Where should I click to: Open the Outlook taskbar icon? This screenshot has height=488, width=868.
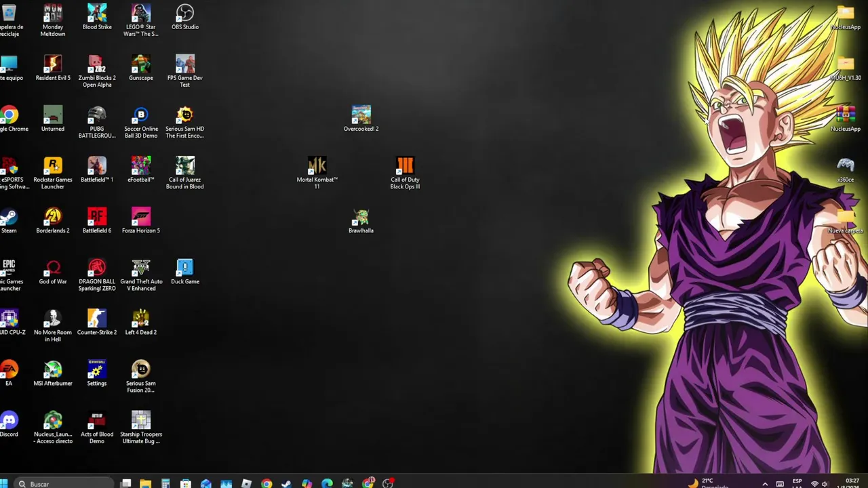[206, 483]
